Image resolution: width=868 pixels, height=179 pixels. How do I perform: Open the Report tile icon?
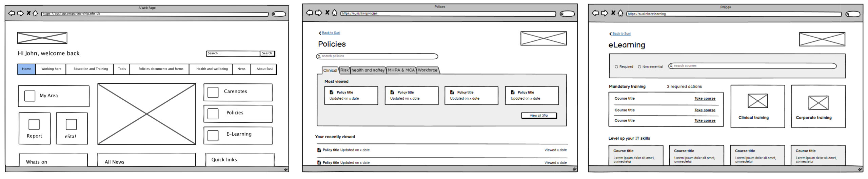tap(34, 124)
